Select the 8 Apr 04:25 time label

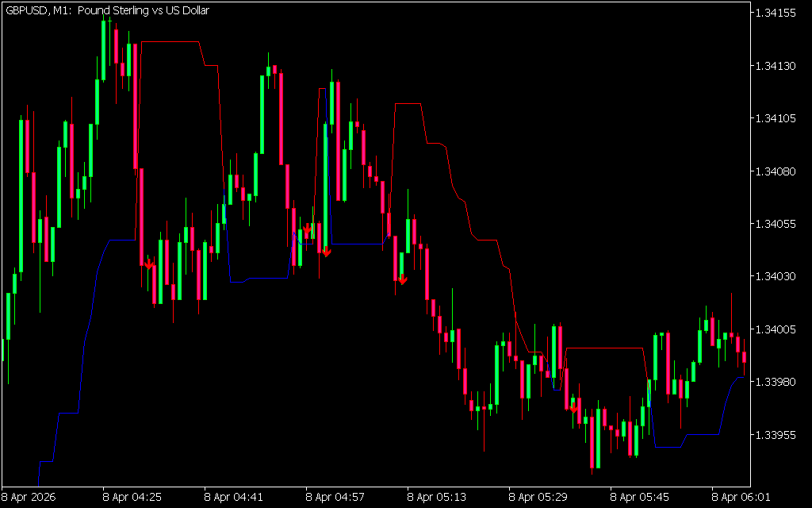pyautogui.click(x=132, y=498)
